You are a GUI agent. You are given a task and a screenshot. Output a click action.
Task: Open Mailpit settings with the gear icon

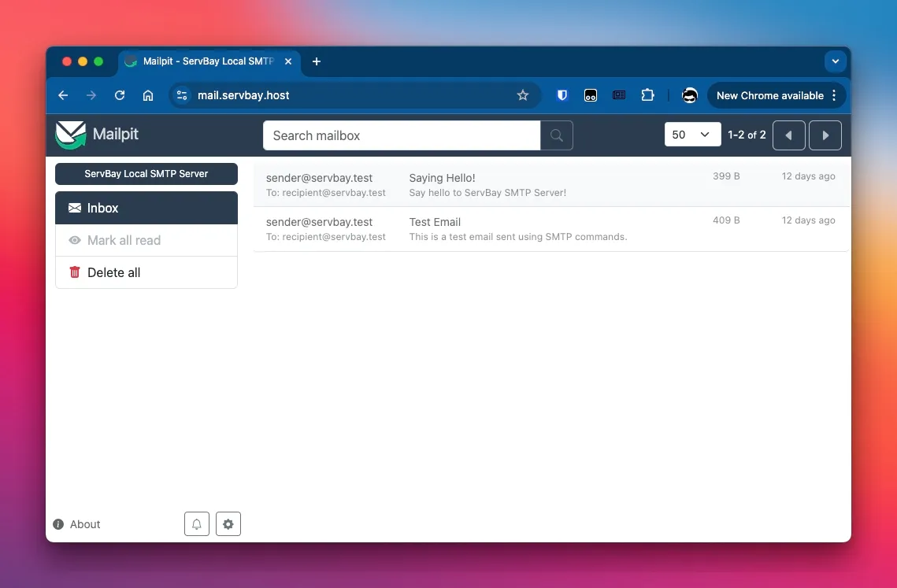pos(228,523)
